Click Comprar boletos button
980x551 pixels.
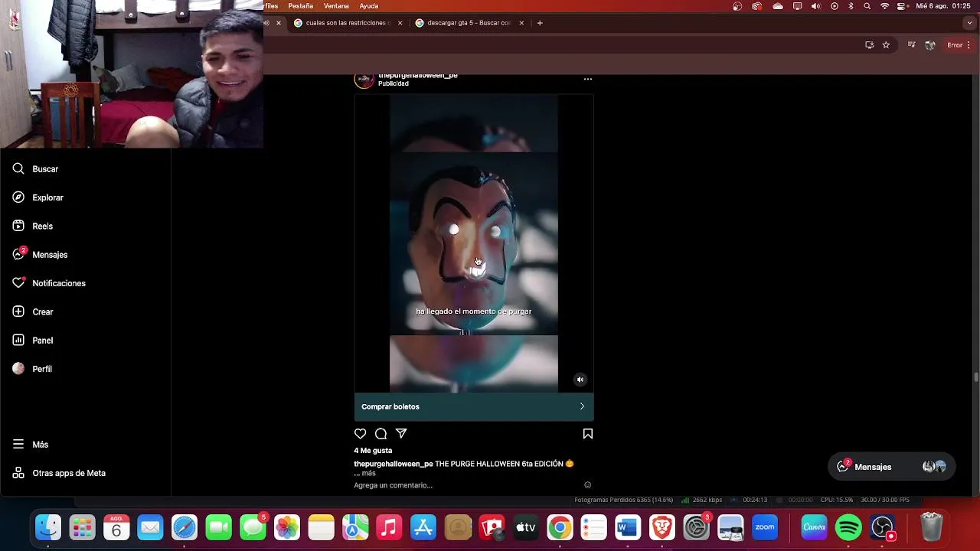[474, 407]
